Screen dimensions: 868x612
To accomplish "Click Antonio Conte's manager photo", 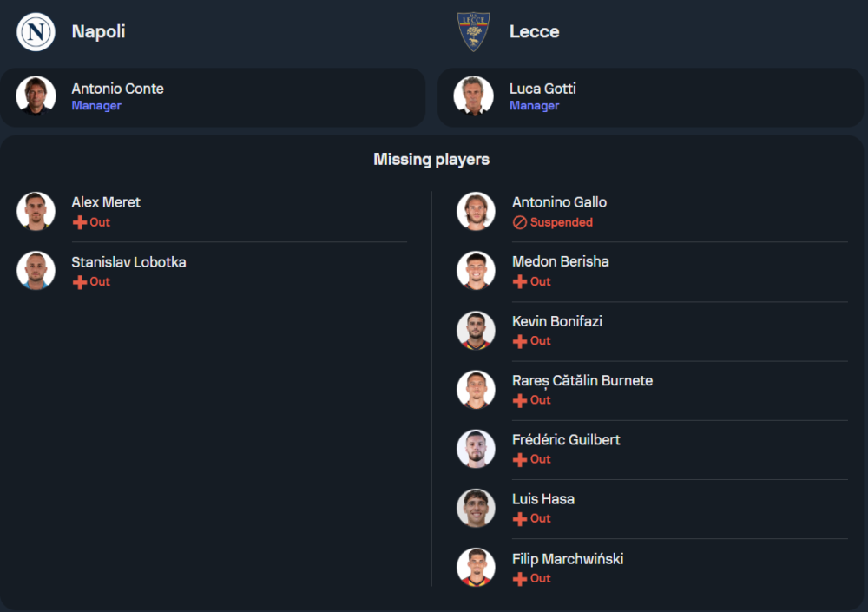I will pyautogui.click(x=36, y=96).
